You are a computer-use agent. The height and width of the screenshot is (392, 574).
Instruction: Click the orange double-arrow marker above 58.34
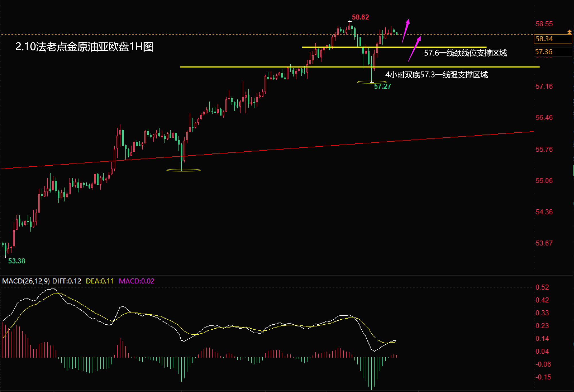click(x=569, y=32)
